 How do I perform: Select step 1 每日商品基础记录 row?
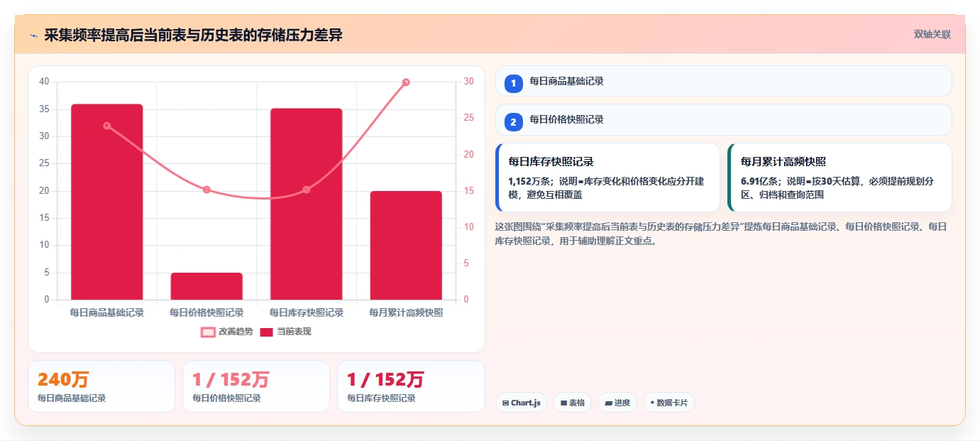coord(723,81)
